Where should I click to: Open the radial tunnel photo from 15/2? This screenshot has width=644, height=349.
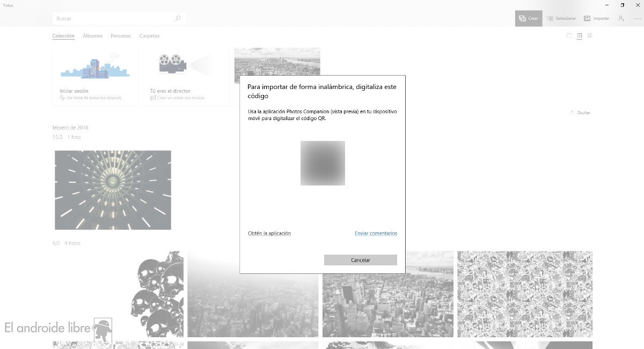point(113,190)
